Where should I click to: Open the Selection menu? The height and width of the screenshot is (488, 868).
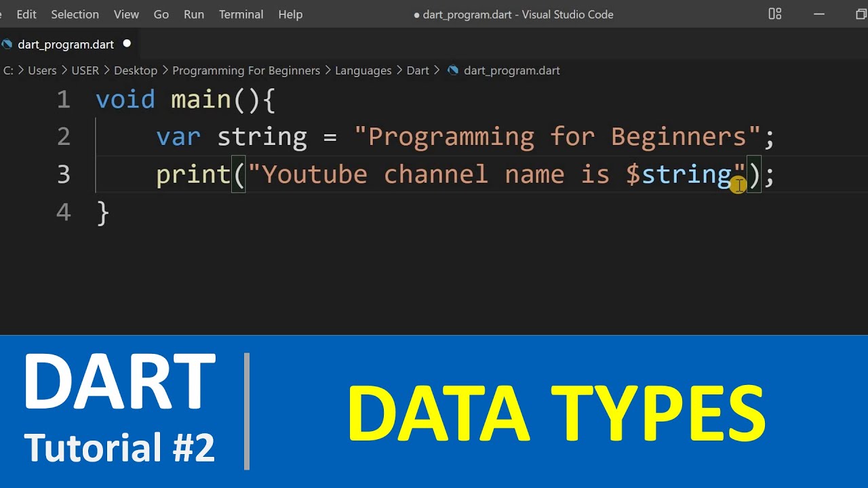(75, 14)
